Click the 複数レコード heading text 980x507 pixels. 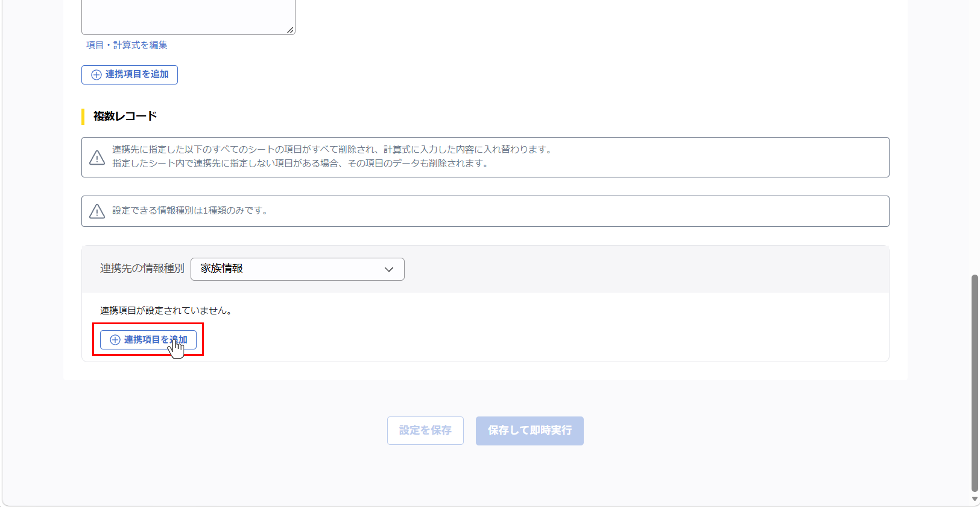coord(125,116)
